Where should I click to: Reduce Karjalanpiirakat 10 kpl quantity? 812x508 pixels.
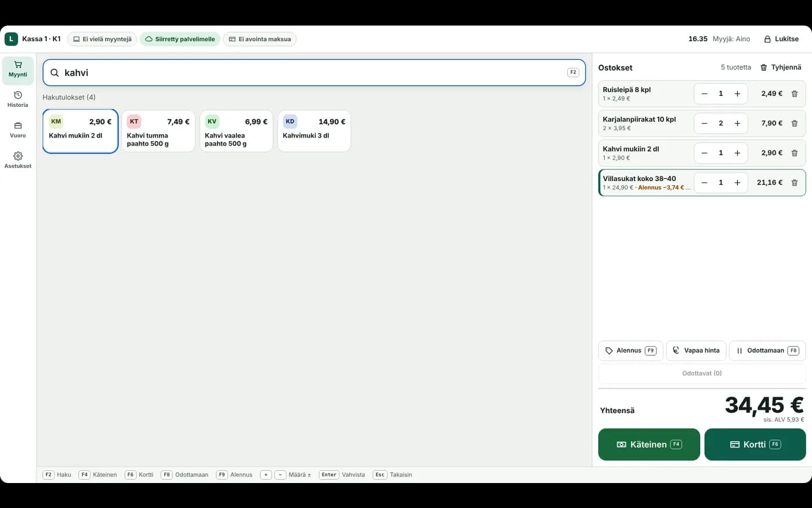704,123
